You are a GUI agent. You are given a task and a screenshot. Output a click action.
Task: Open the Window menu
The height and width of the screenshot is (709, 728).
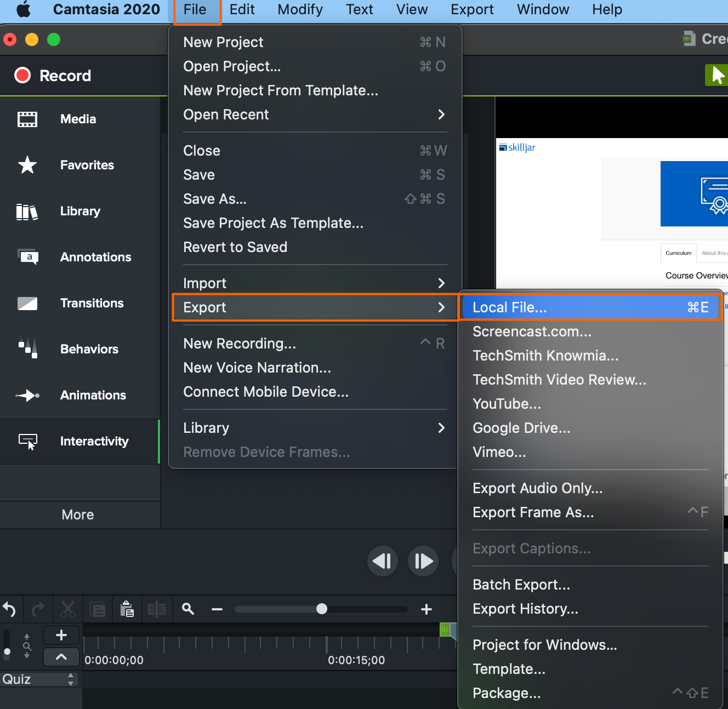[x=543, y=9]
